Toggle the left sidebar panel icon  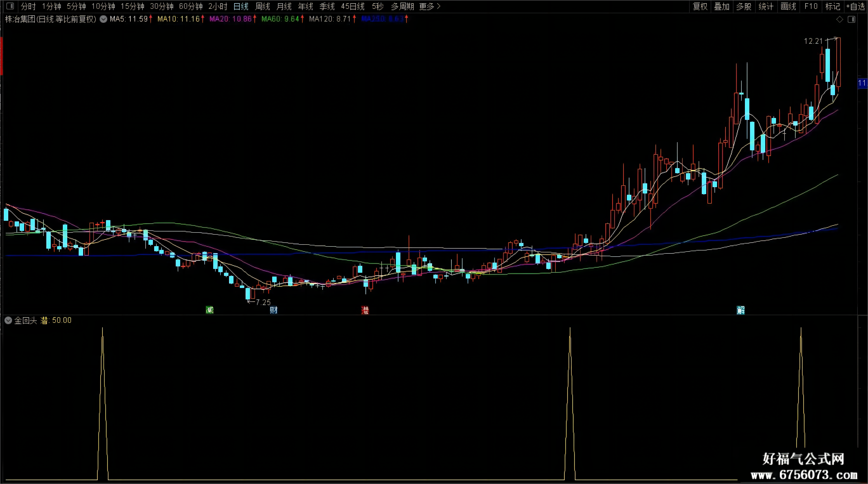[10, 6]
